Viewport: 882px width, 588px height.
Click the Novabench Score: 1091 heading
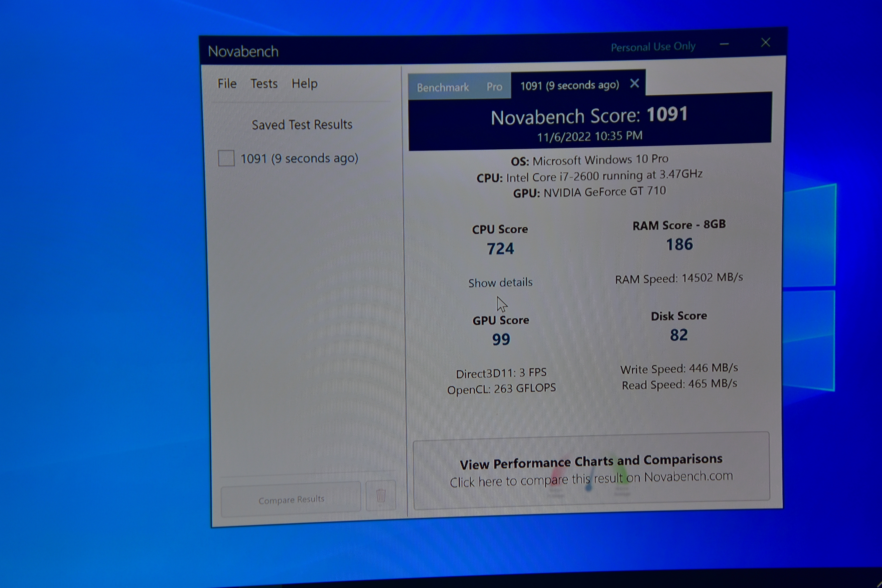point(589,116)
